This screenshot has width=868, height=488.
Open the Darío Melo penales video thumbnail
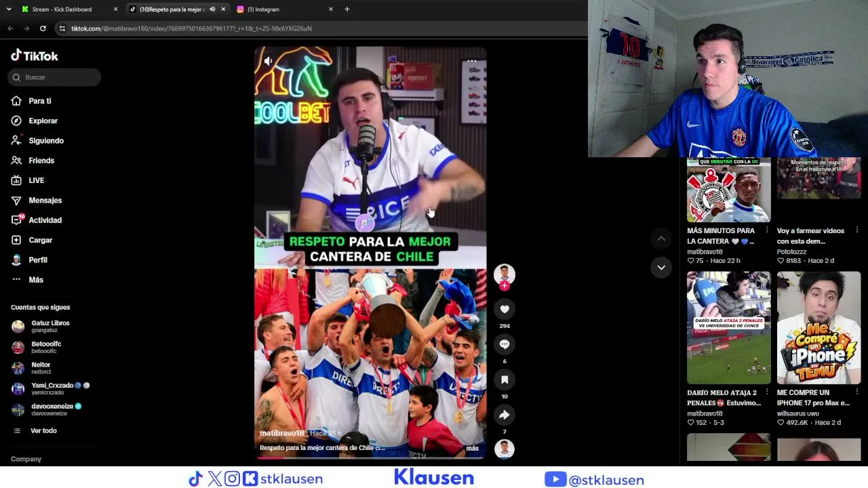(729, 328)
